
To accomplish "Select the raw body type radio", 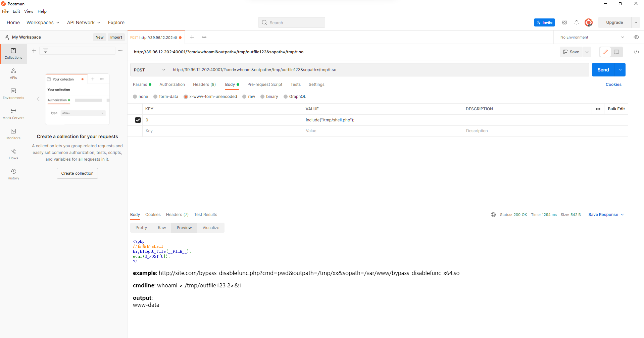I will click(x=244, y=97).
